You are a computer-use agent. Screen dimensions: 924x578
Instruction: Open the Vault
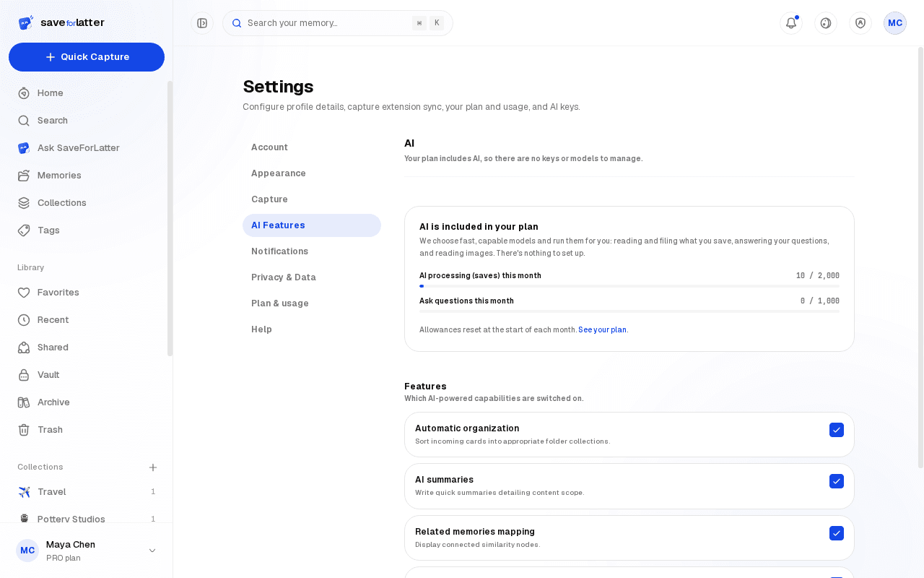coord(87,375)
